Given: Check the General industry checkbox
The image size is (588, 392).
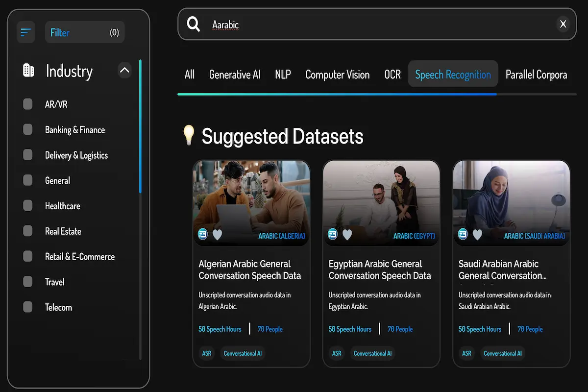Looking at the screenshot, I should [x=28, y=180].
